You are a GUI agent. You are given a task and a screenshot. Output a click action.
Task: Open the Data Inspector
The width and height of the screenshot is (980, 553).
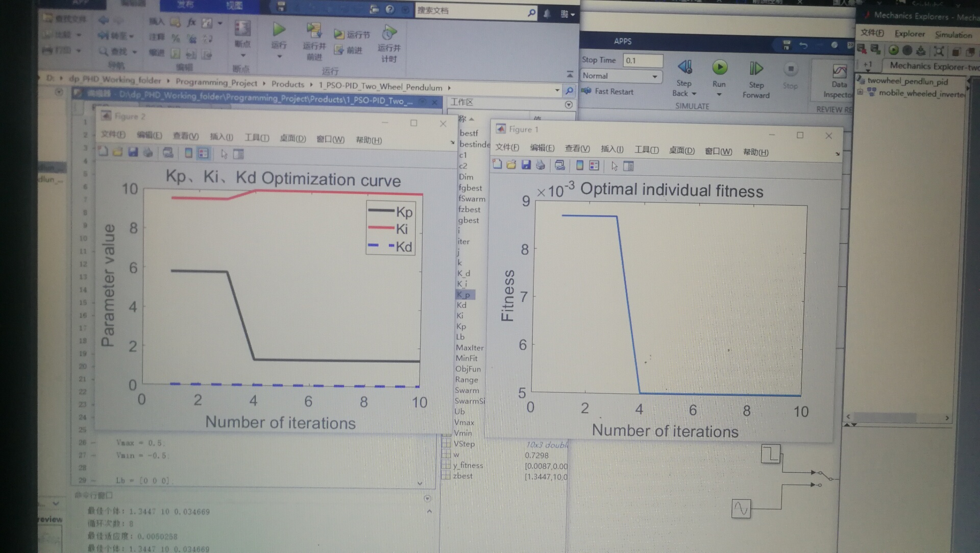click(x=839, y=72)
